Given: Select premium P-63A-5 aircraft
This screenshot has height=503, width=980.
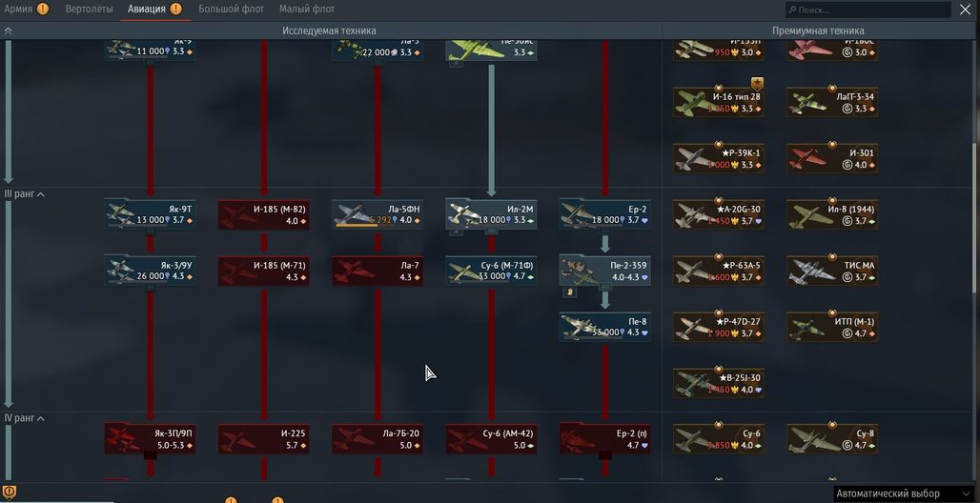Looking at the screenshot, I should 719,271.
